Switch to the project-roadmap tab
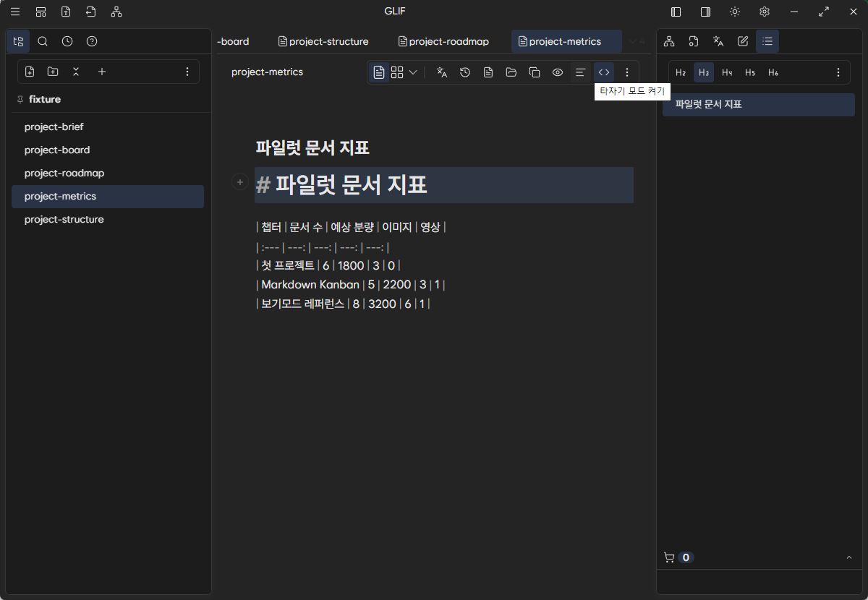Viewport: 868px width, 600px height. [x=443, y=41]
